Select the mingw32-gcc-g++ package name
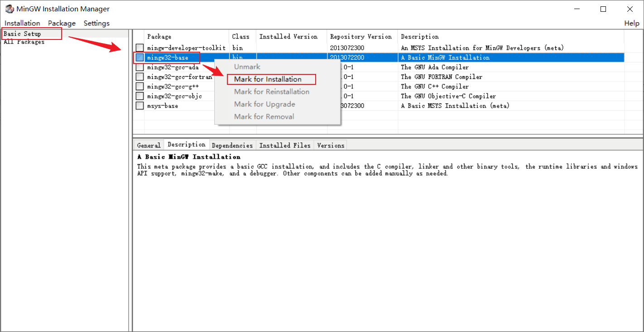The image size is (644, 332). pos(173,86)
